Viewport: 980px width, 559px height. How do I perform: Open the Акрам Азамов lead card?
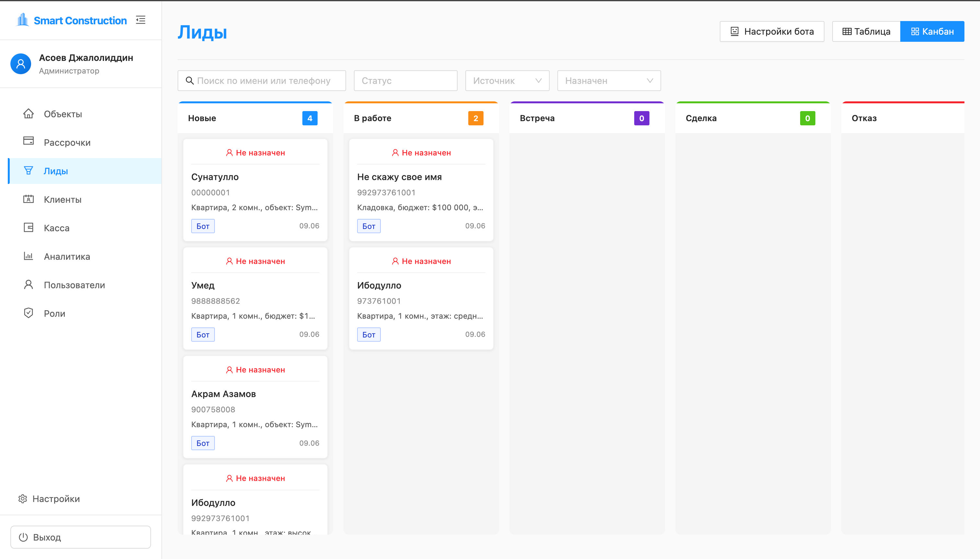[x=255, y=407]
